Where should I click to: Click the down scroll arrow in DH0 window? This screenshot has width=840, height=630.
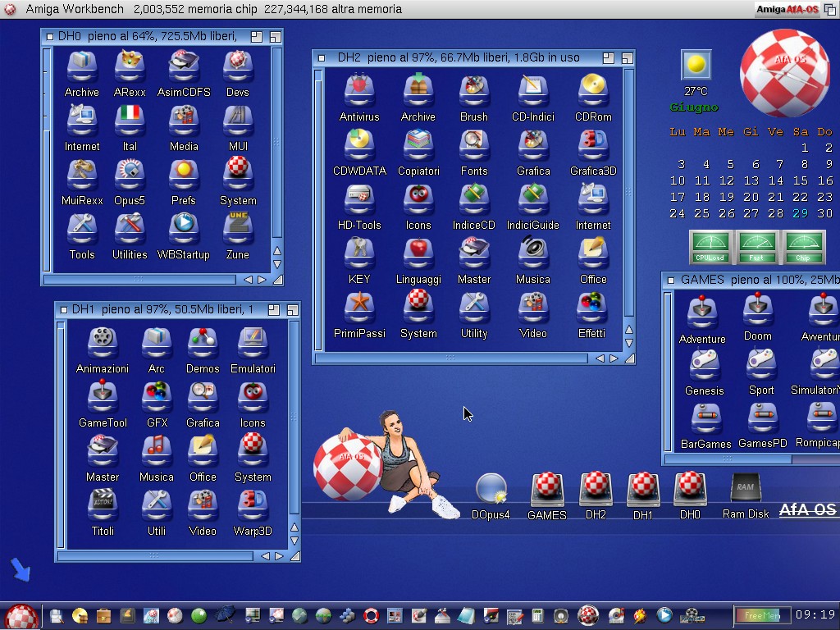[x=277, y=264]
